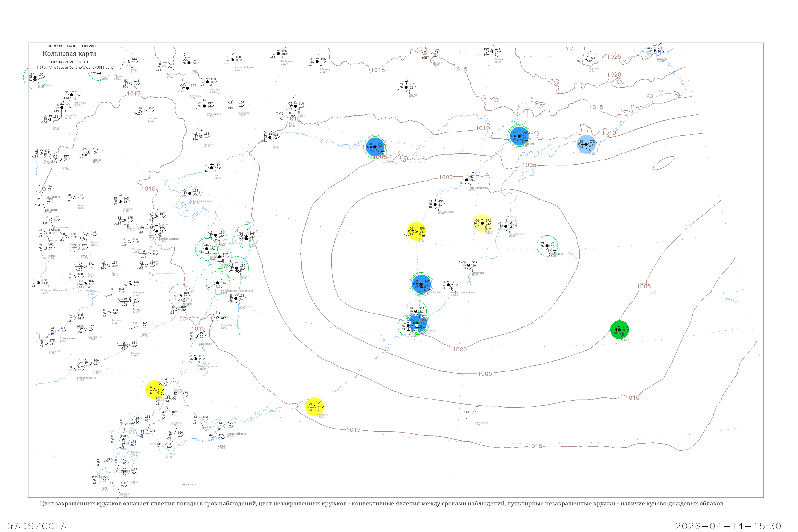The height and width of the screenshot is (532, 798).
Task: Click the light blue station circle (25956)
Action: pos(586,144)
